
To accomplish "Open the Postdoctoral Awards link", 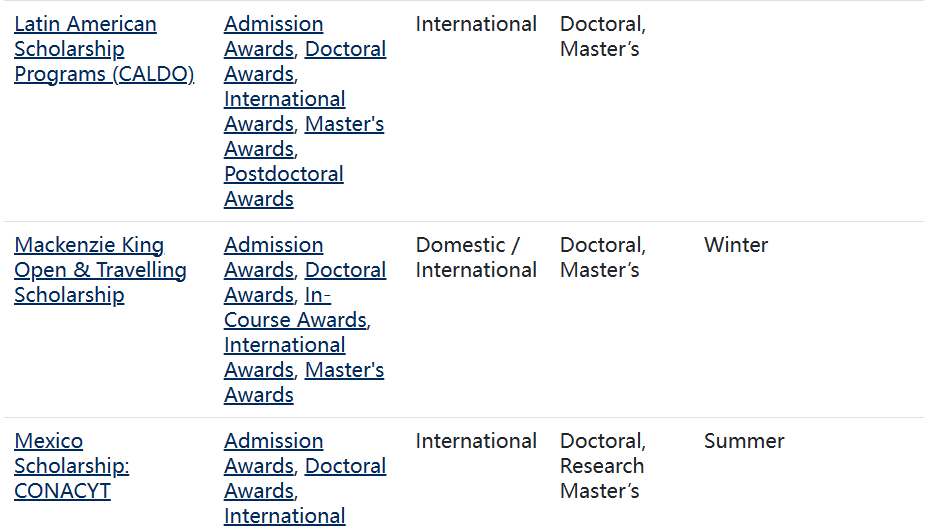I will click(283, 174).
